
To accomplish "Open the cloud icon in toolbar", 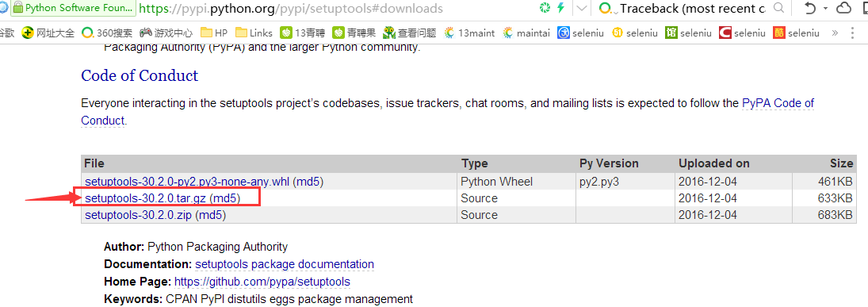I will point(843,8).
